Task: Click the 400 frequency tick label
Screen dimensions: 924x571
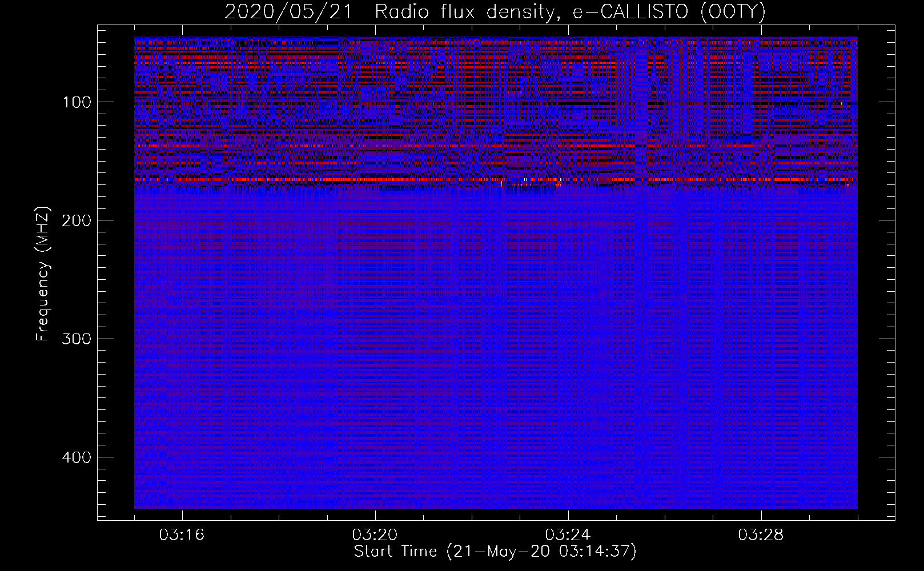Action: click(77, 457)
